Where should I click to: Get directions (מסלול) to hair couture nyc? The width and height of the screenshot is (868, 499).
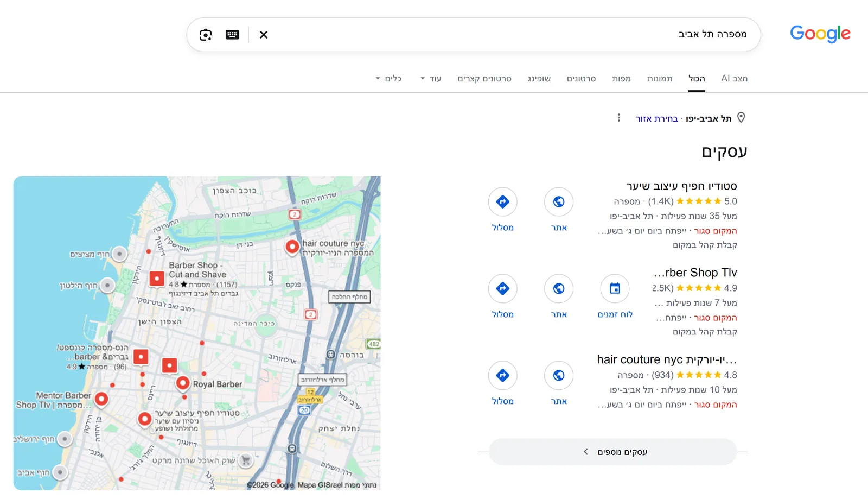tap(502, 383)
